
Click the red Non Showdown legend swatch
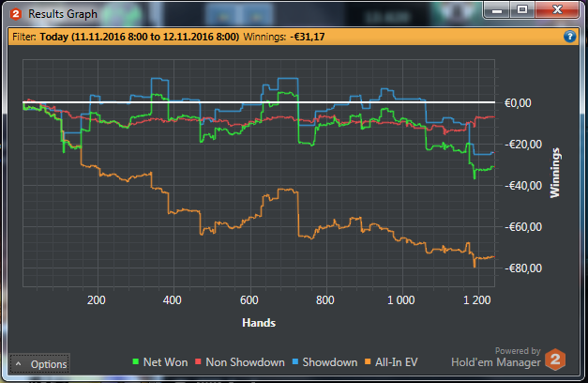pos(198,361)
